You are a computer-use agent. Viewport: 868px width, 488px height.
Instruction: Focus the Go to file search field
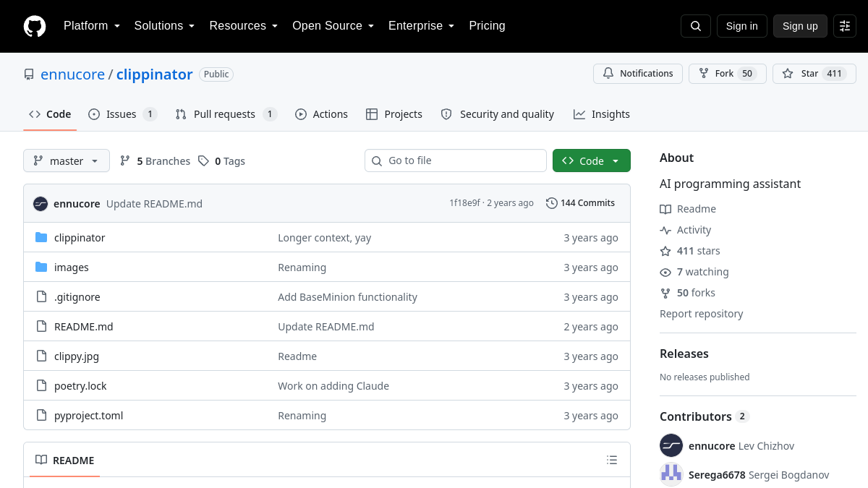(456, 160)
